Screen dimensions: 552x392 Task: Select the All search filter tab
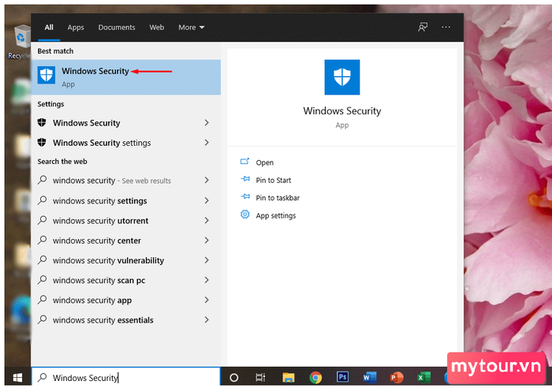coord(49,27)
